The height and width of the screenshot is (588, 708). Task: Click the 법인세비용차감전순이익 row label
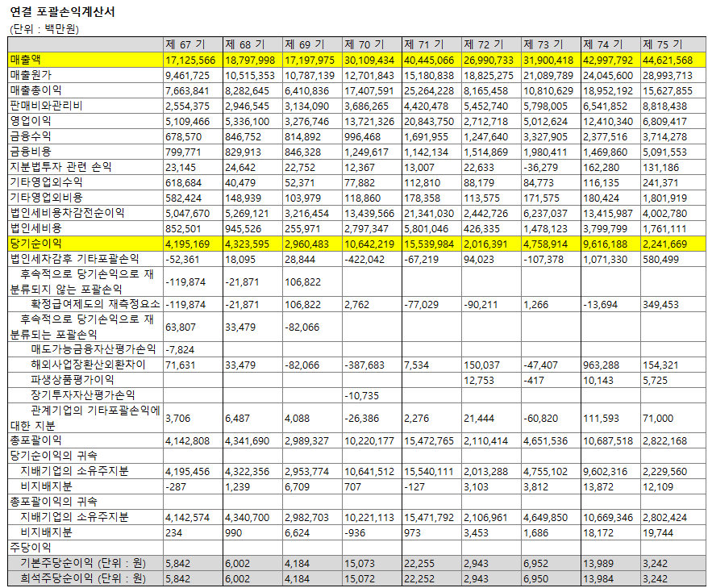point(67,213)
